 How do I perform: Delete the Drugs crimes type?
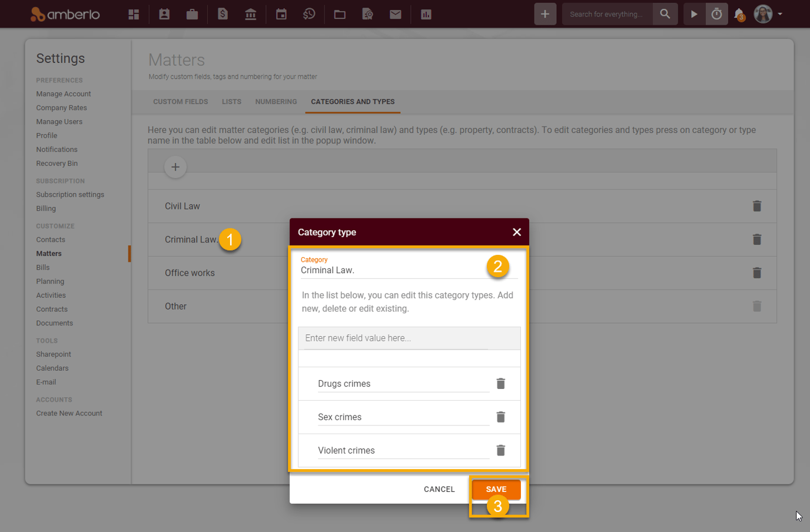point(500,384)
